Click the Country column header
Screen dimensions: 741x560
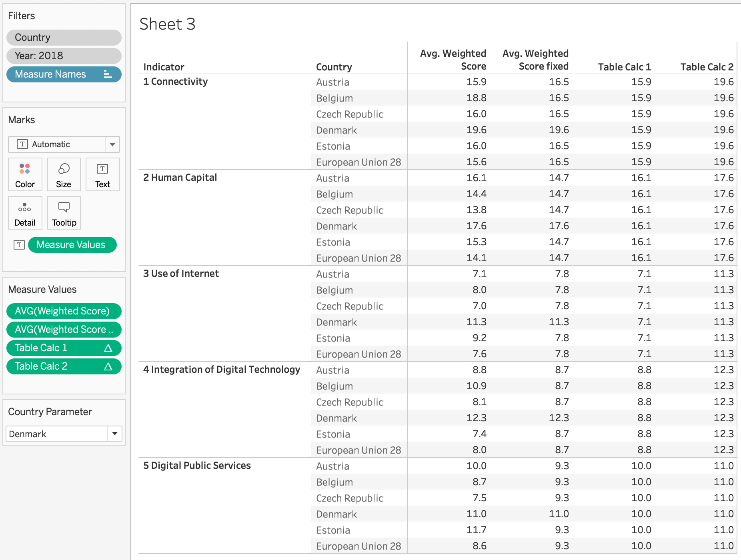[x=334, y=67]
